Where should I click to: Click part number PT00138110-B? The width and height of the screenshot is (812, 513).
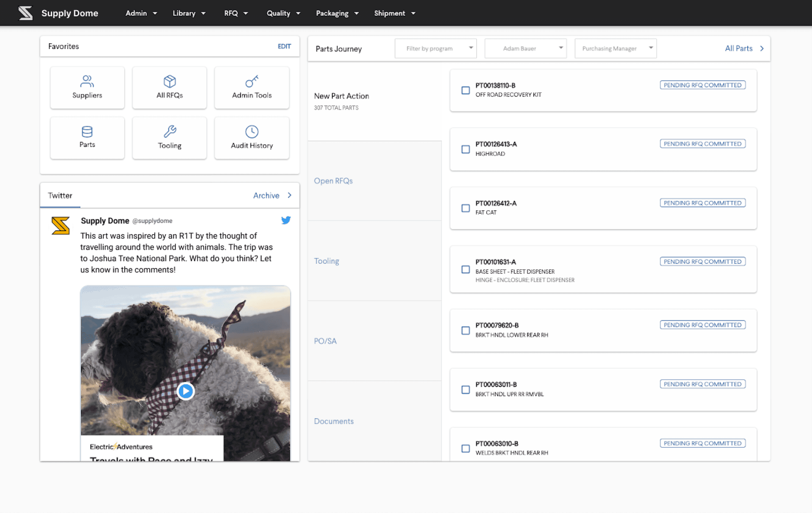[495, 85]
